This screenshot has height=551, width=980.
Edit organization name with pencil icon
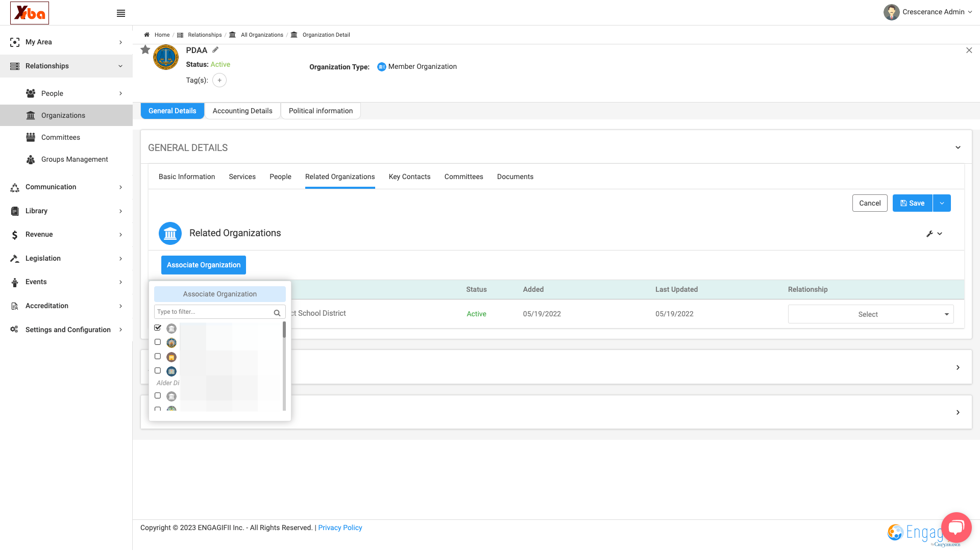[215, 49]
